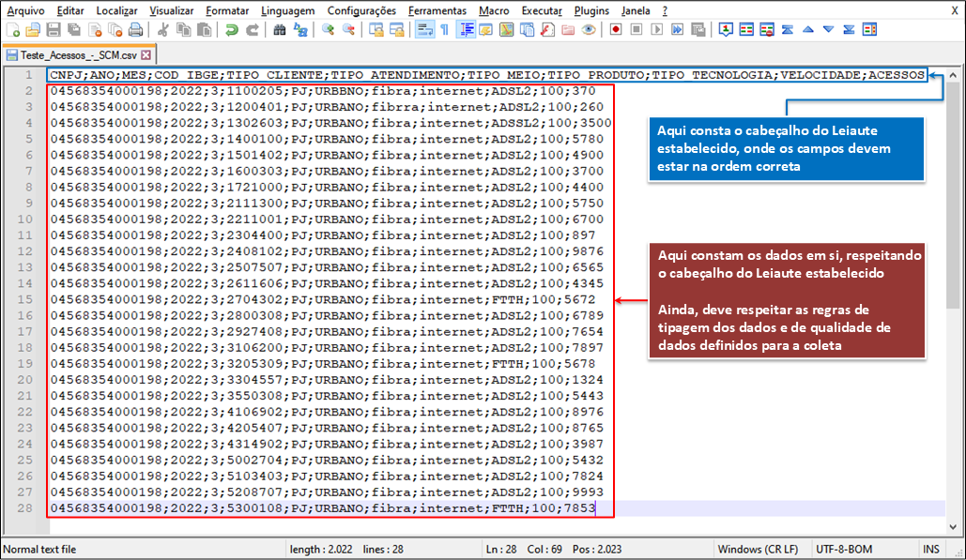This screenshot has height=560, width=966.
Task: Toggle insert mode via INS indicator
Action: pos(930,548)
